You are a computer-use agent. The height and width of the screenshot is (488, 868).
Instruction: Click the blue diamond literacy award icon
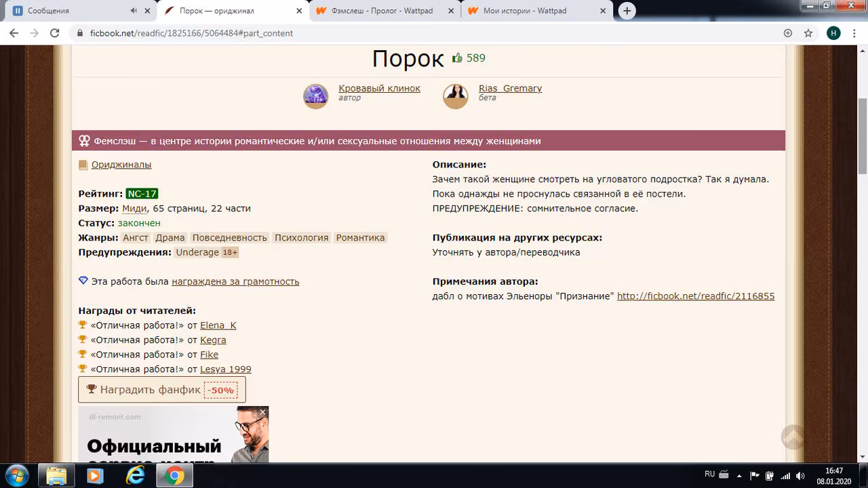pyautogui.click(x=83, y=281)
